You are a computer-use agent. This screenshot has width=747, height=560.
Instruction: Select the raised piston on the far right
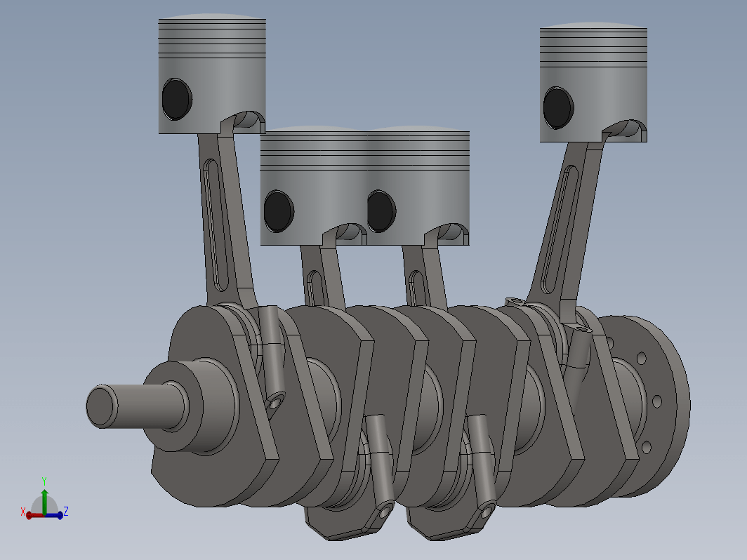tap(593, 82)
